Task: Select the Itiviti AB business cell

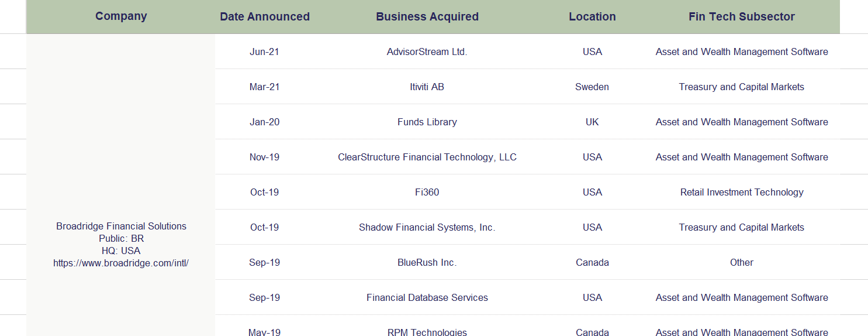Action: (427, 87)
